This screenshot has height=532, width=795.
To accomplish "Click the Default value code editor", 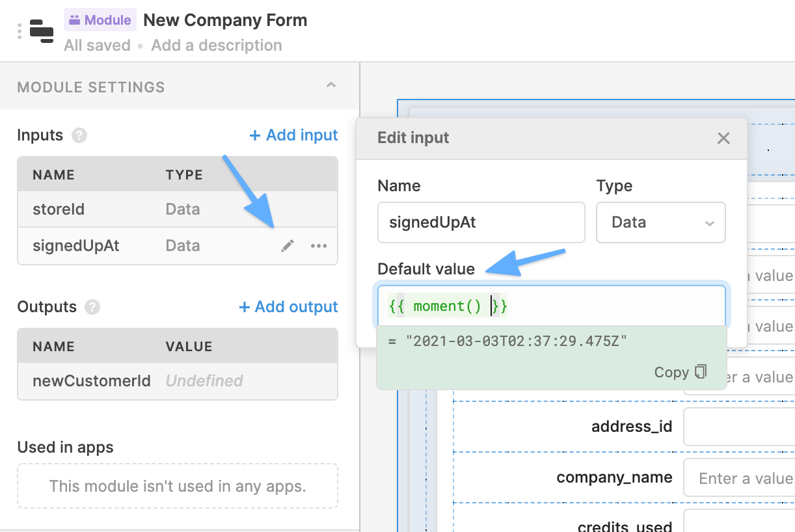I will 550,306.
